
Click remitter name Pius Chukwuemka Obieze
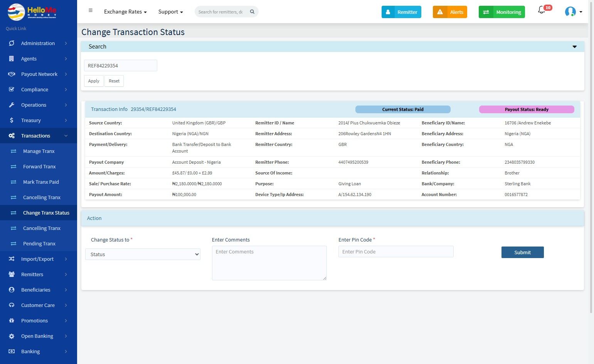click(375, 123)
